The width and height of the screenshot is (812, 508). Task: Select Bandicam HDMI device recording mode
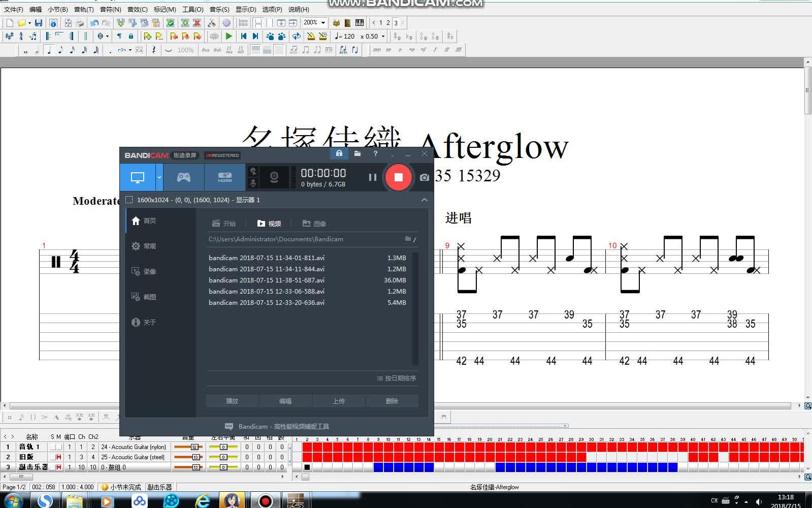tap(225, 177)
